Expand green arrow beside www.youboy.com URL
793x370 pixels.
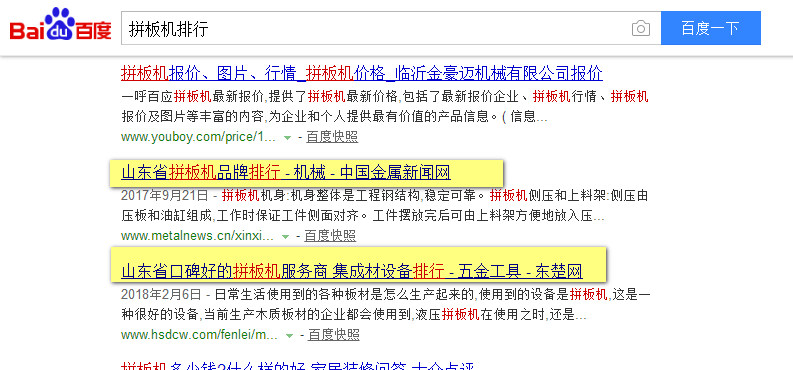(287, 137)
